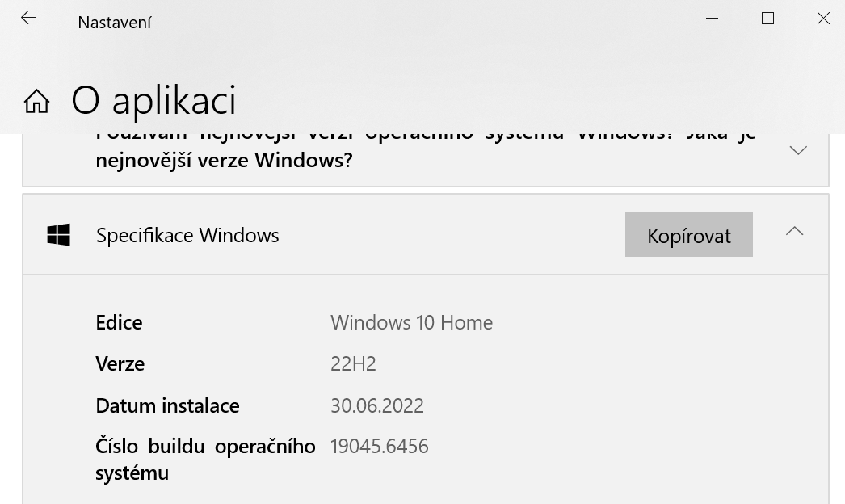Open Settings home via house icon
This screenshot has width=845, height=504.
36,101
